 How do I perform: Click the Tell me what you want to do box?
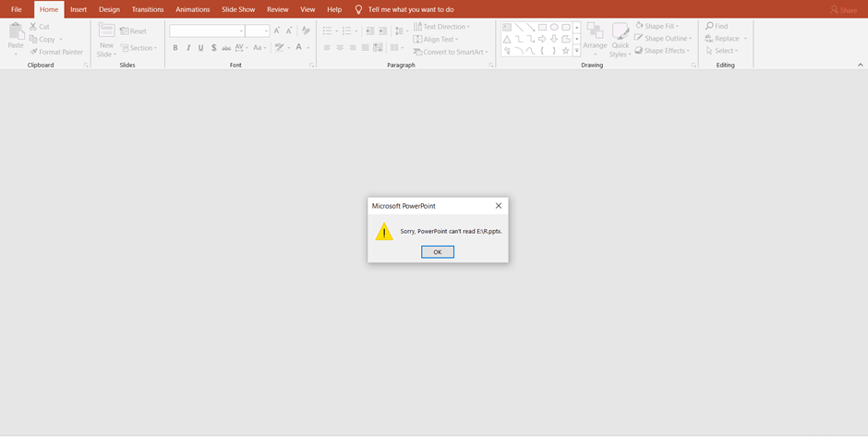tap(405, 9)
